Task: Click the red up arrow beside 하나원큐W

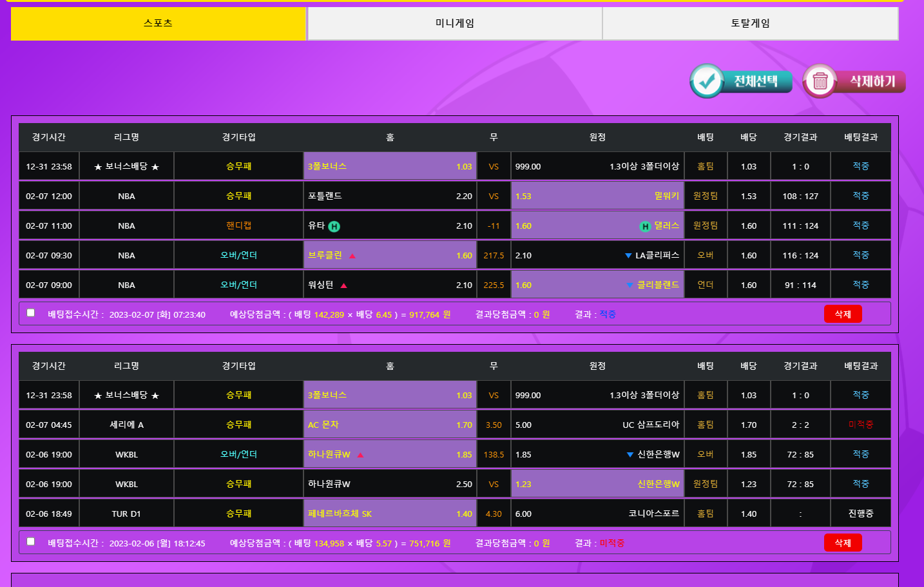Action: [360, 455]
